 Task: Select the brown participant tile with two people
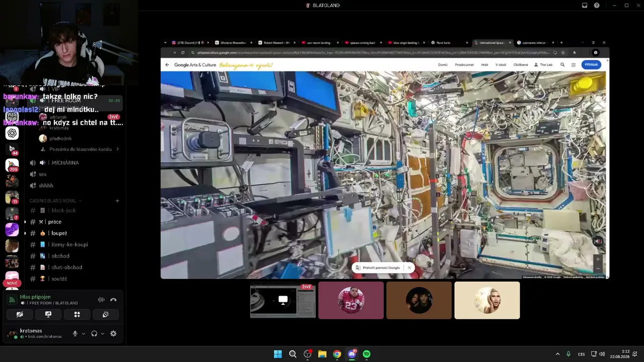point(419,300)
